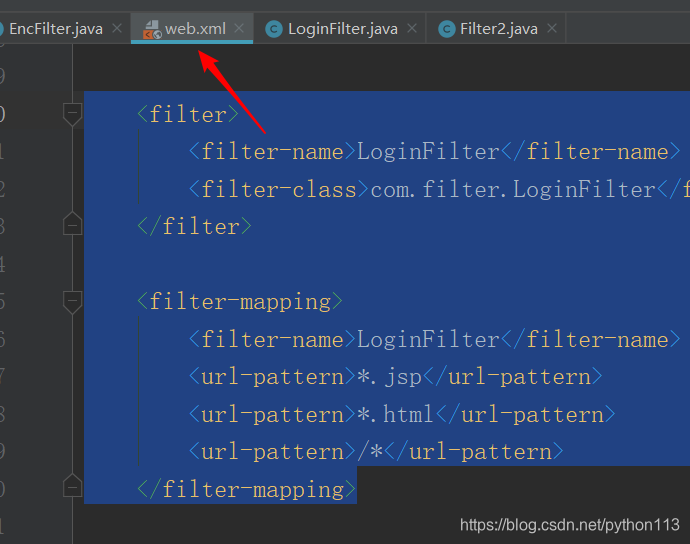
Task: Collapse the opening <filter> tag fold
Action: pos(73,114)
